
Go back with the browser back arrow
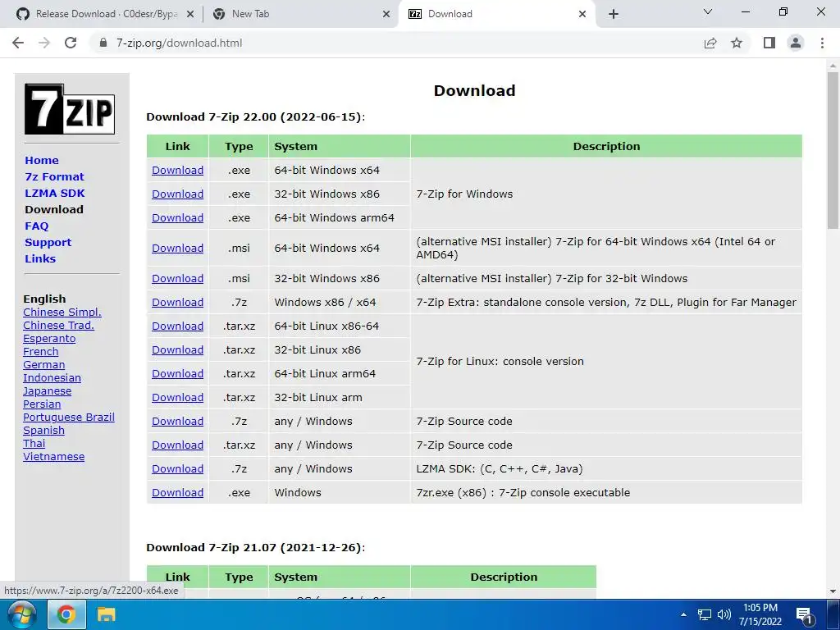coord(18,43)
